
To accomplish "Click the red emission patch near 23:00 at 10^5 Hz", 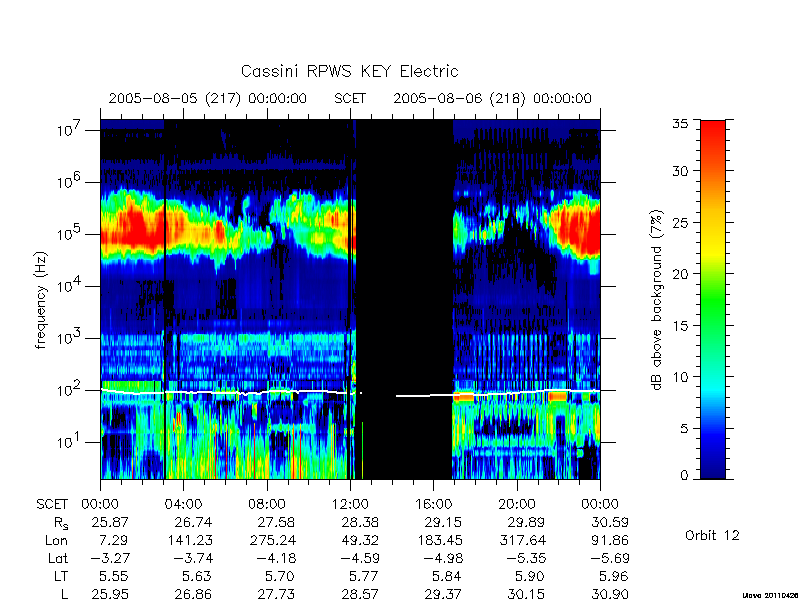I will (x=581, y=228).
